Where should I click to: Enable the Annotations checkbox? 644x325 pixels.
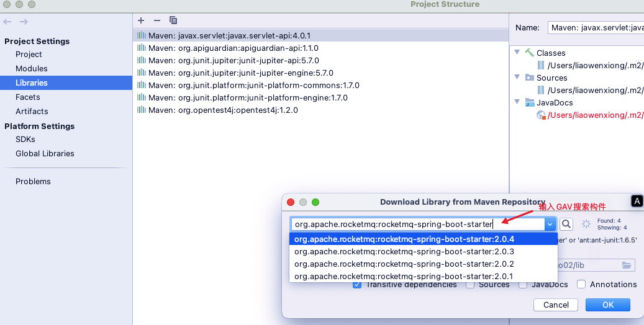[581, 284]
